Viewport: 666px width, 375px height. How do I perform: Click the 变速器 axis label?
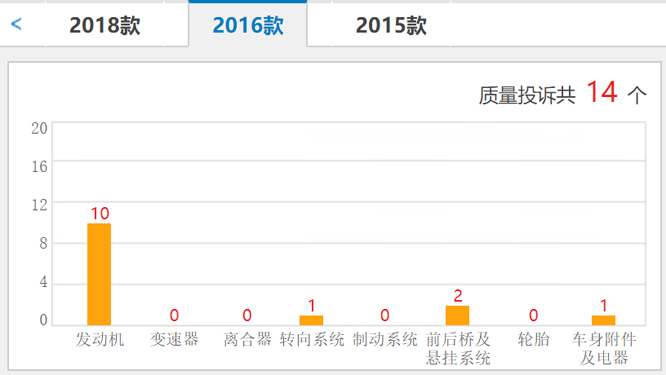point(174,339)
